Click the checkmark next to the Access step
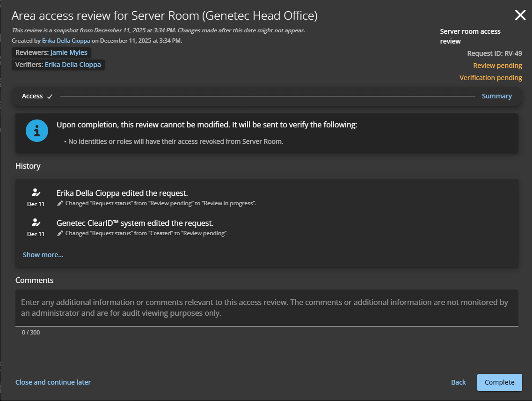 [x=49, y=96]
